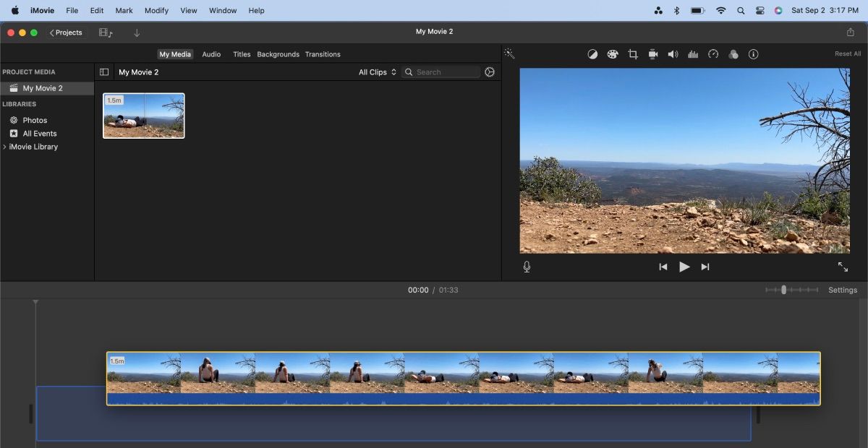This screenshot has width=868, height=448.
Task: Open the Clip Information panel
Action: coord(753,53)
